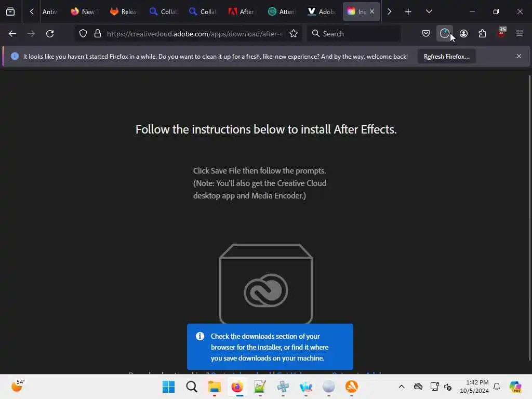Viewport: 532px width, 399px height.
Task: Open the muted volume tray icon
Action: (x=448, y=387)
